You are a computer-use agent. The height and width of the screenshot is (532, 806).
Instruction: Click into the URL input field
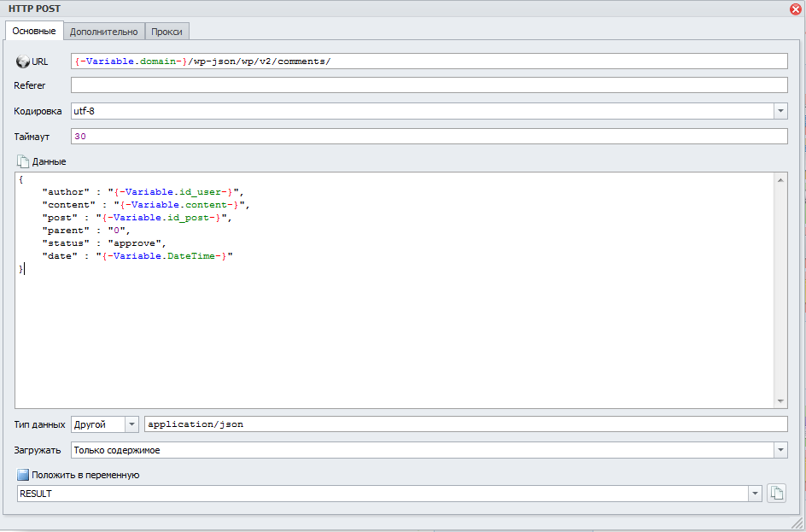click(429, 61)
